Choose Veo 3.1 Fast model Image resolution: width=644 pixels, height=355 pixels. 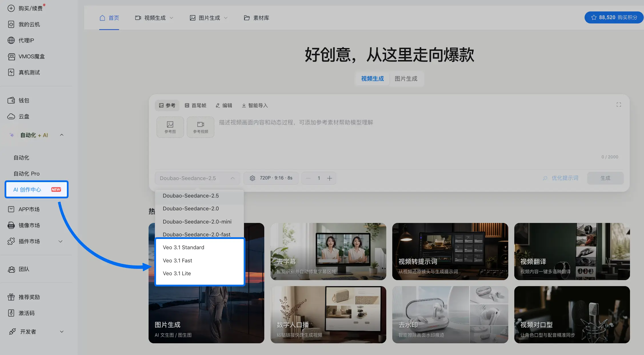point(199,260)
